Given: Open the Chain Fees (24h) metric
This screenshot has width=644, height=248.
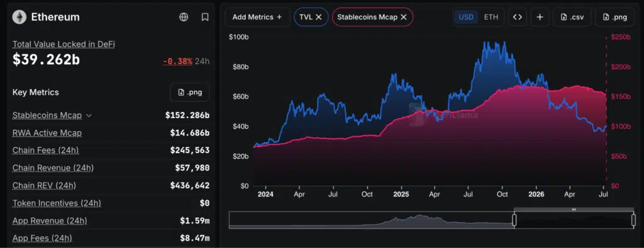Looking at the screenshot, I should point(45,151).
